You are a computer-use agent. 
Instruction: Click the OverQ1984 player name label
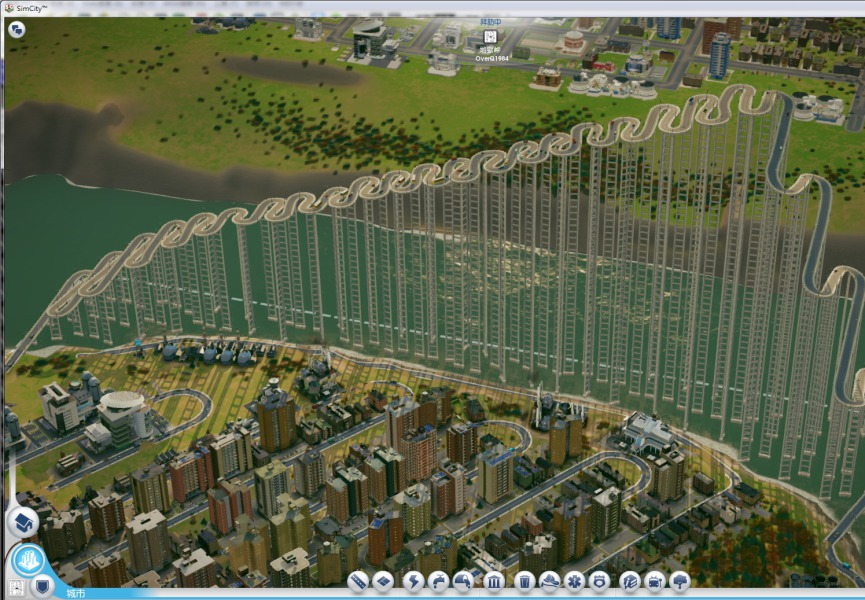pos(492,58)
